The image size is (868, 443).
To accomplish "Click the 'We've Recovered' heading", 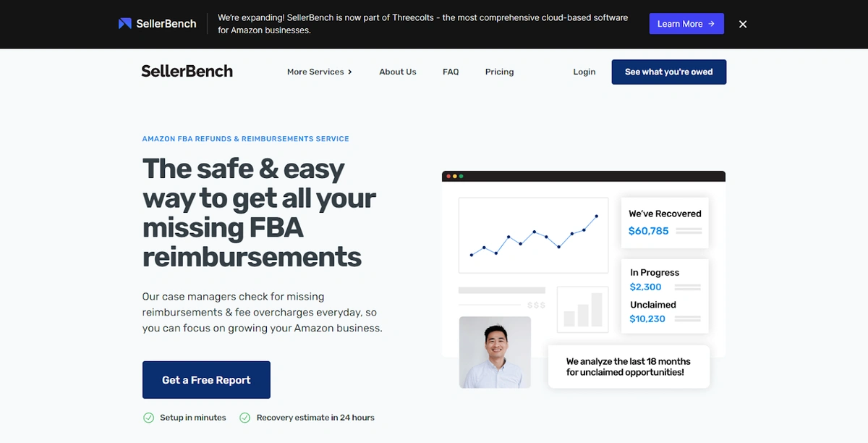I will point(665,214).
